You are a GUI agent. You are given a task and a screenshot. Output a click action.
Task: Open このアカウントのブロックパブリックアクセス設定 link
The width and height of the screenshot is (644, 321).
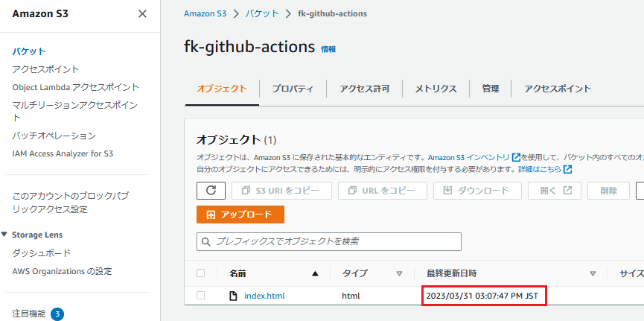70,203
